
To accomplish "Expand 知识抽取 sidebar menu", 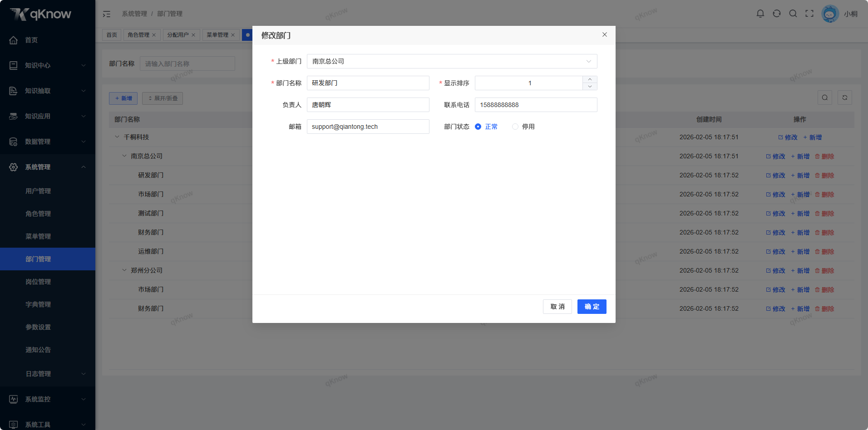I will pos(84,91).
